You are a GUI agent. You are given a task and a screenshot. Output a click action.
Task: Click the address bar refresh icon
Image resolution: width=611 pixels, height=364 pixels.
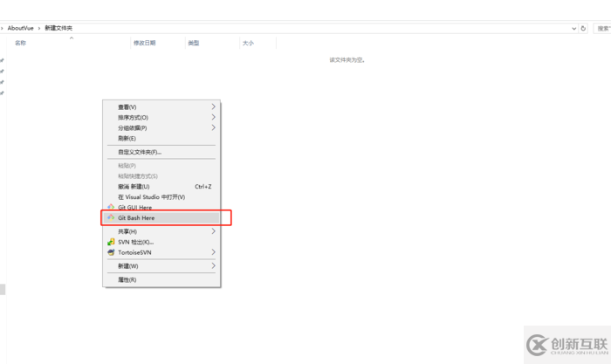point(583,29)
